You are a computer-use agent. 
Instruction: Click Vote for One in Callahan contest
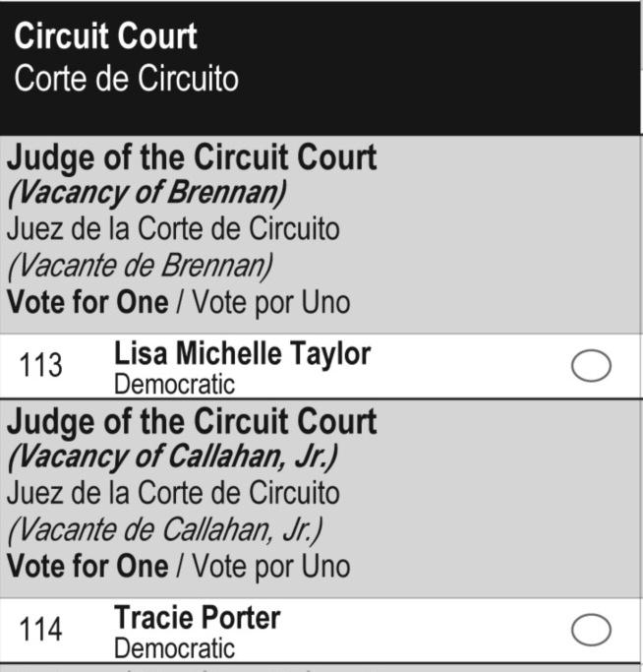pos(88,567)
